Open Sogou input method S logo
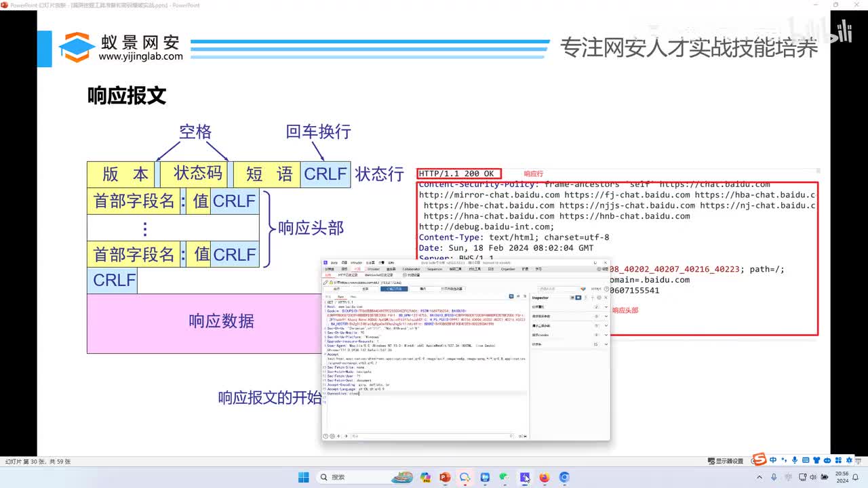 tap(760, 460)
